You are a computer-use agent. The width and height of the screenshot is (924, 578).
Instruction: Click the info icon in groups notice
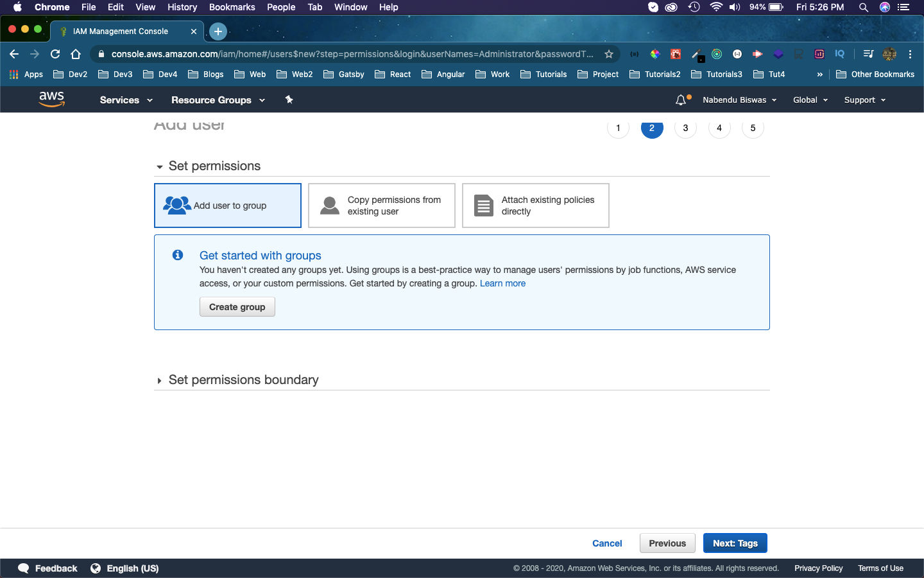click(x=178, y=255)
